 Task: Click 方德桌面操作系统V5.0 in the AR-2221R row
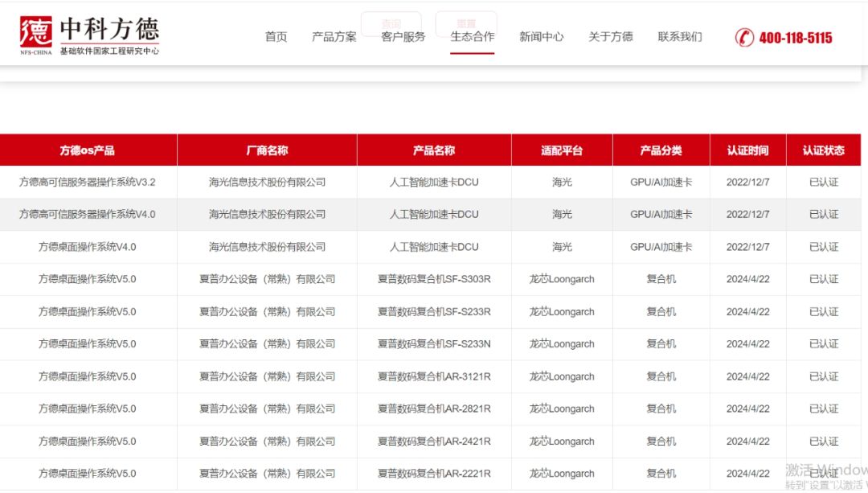click(88, 473)
